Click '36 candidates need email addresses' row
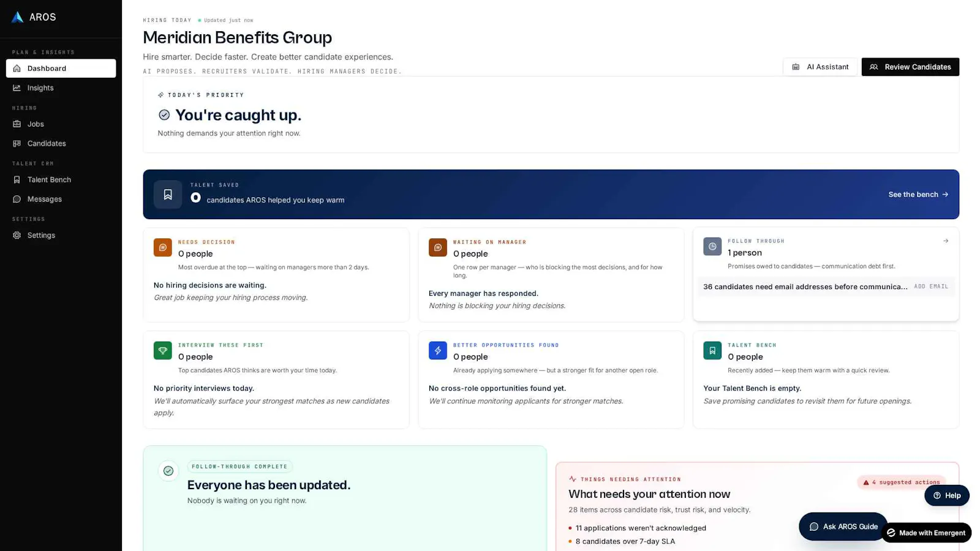 point(826,287)
